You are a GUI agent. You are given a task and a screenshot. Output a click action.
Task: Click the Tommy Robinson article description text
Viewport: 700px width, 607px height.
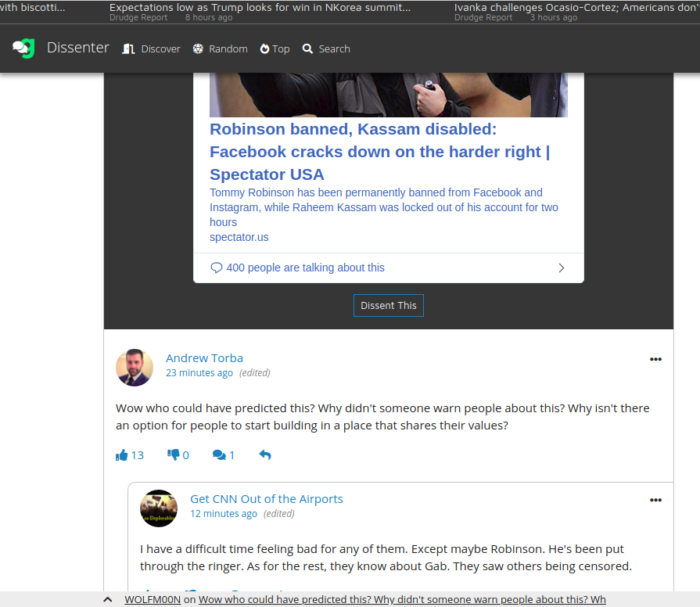[384, 207]
